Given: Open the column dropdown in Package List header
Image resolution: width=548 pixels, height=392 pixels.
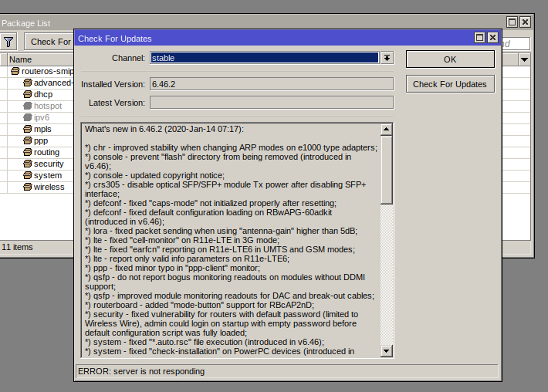Looking at the screenshot, I should [x=524, y=59].
